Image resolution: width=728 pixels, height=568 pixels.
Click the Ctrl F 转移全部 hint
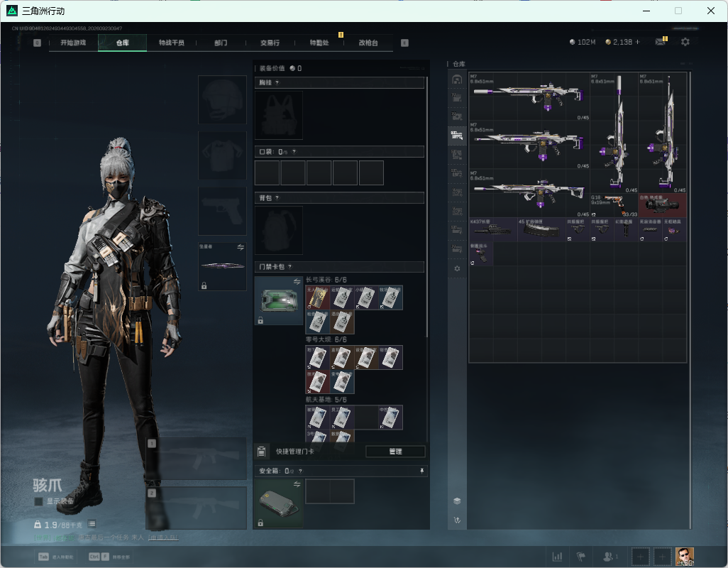click(109, 557)
